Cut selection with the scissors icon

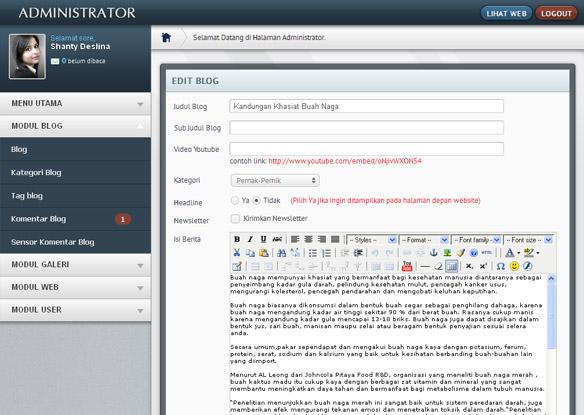point(237,253)
